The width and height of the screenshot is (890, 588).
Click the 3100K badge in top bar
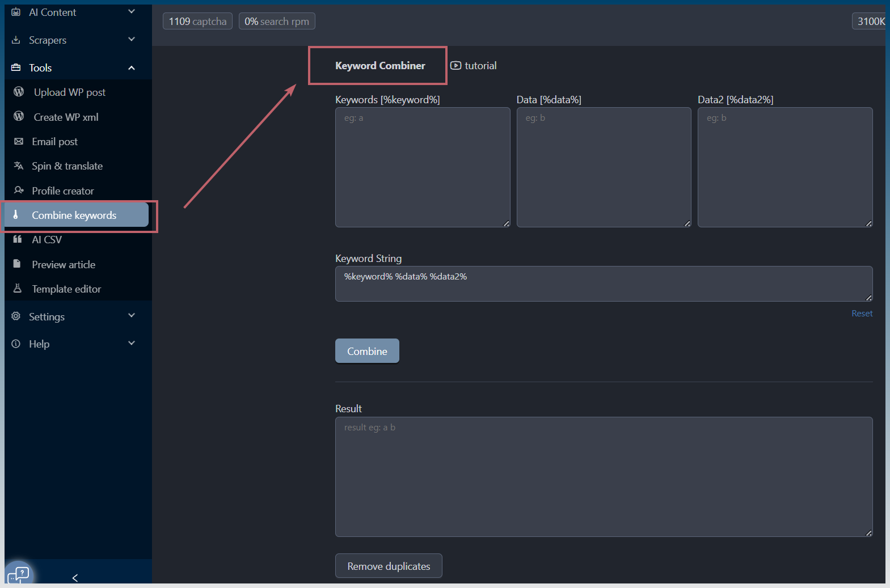[x=870, y=21]
